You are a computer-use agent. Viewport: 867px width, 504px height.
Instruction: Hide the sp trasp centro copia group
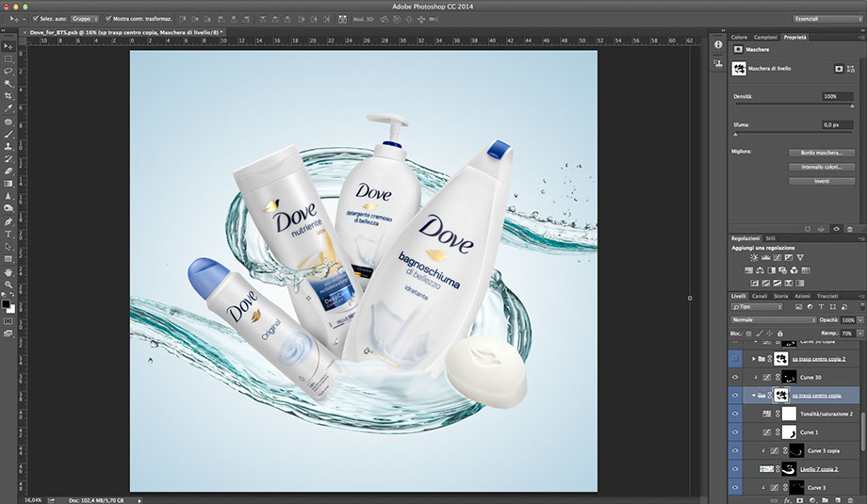735,396
